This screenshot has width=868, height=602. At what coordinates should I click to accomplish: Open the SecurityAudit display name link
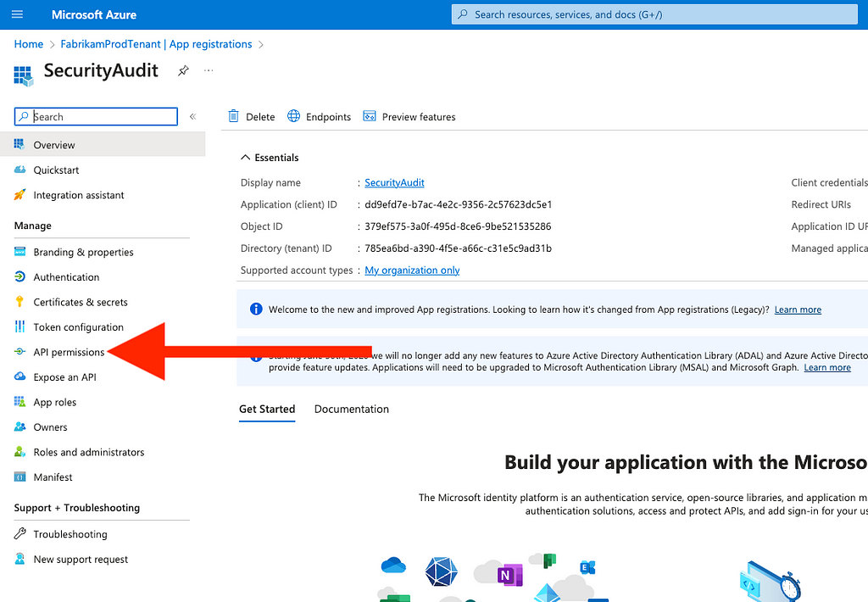tap(394, 183)
